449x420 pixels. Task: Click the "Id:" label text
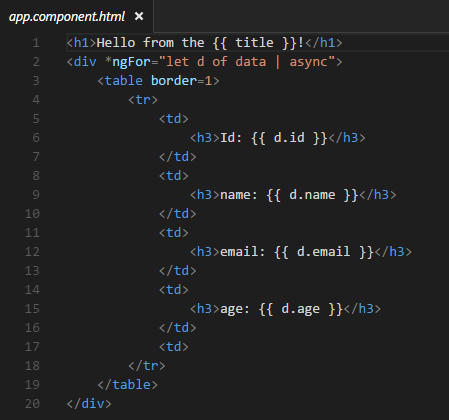click(x=231, y=138)
